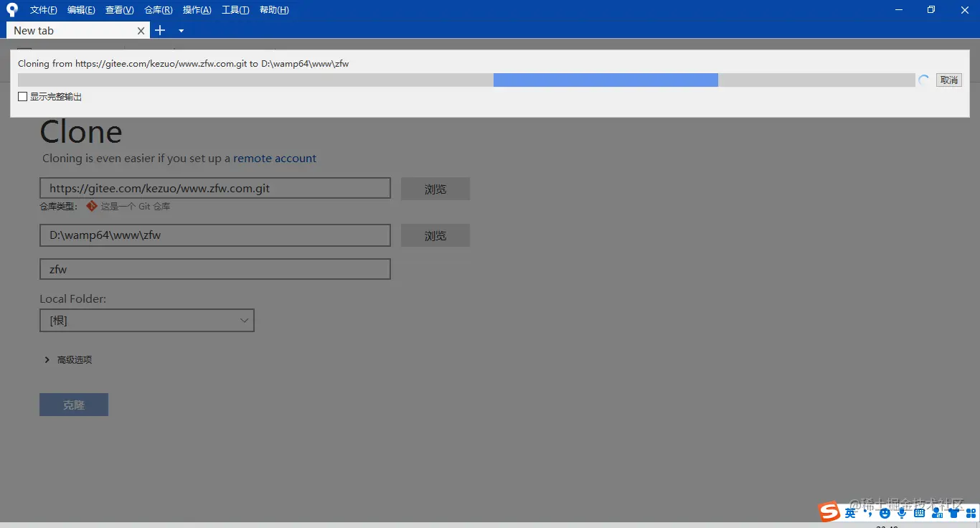Open the 文件(F) menu

(44, 10)
